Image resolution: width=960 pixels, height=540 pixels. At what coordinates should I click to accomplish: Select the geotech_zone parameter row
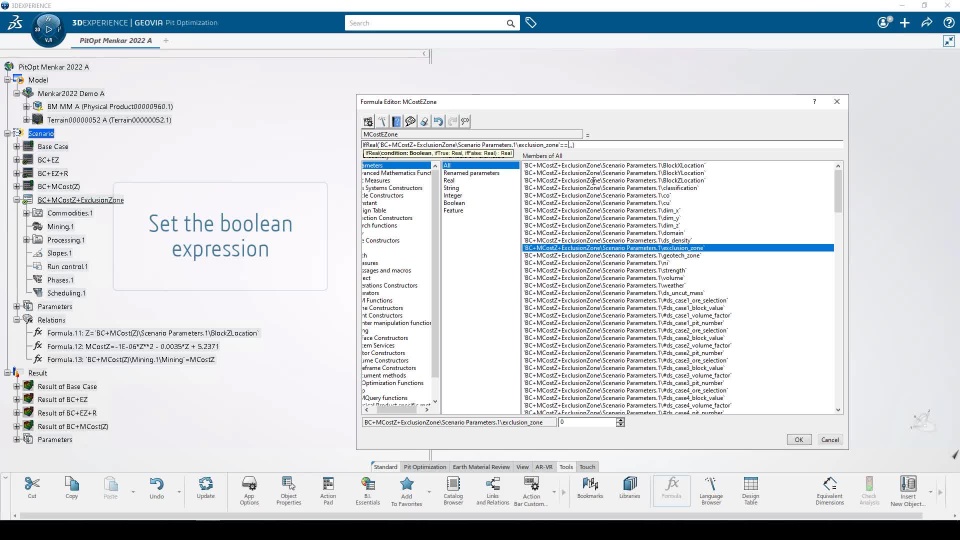[x=678, y=255]
